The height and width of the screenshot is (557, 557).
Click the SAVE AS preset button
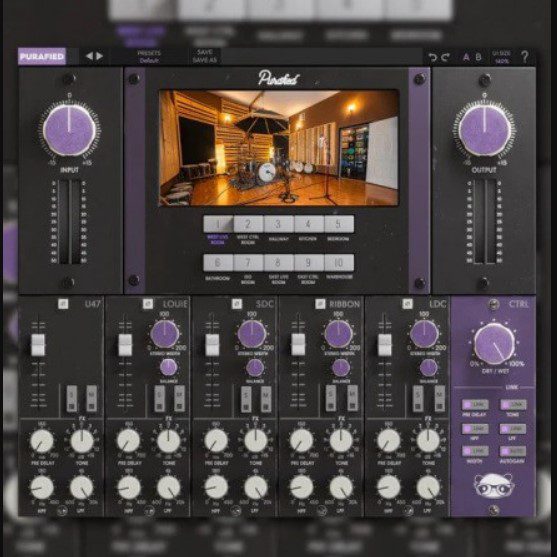[x=205, y=60]
